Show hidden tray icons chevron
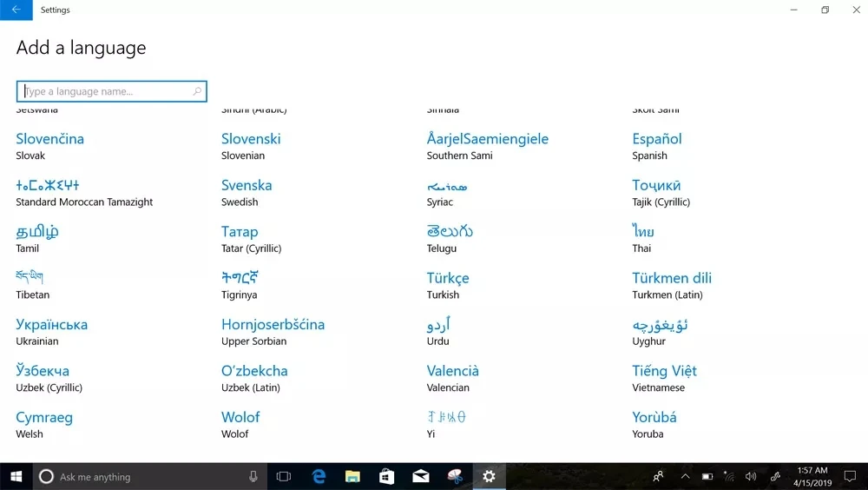This screenshot has width=868, height=490. [x=686, y=477]
